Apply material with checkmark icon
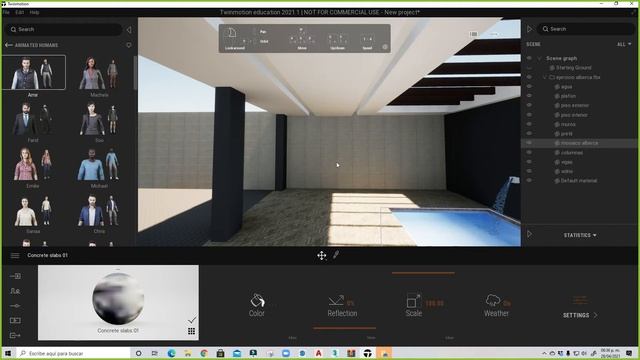This screenshot has width=640, height=360. (x=192, y=319)
